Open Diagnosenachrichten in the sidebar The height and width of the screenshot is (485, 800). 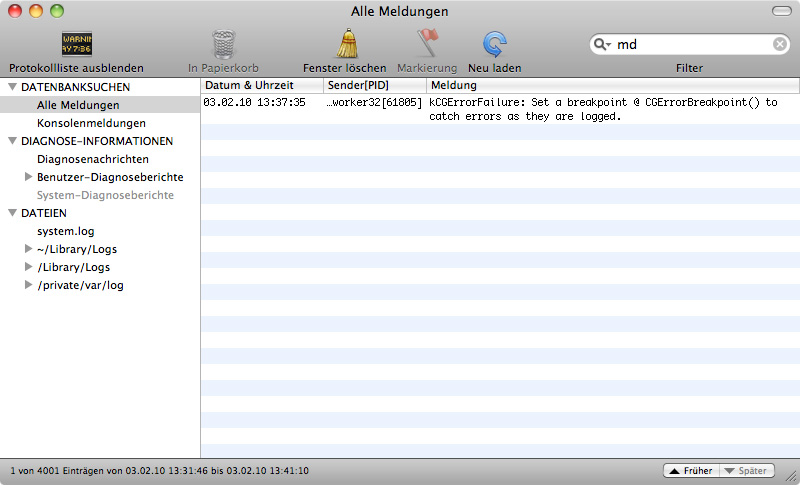pyautogui.click(x=93, y=159)
